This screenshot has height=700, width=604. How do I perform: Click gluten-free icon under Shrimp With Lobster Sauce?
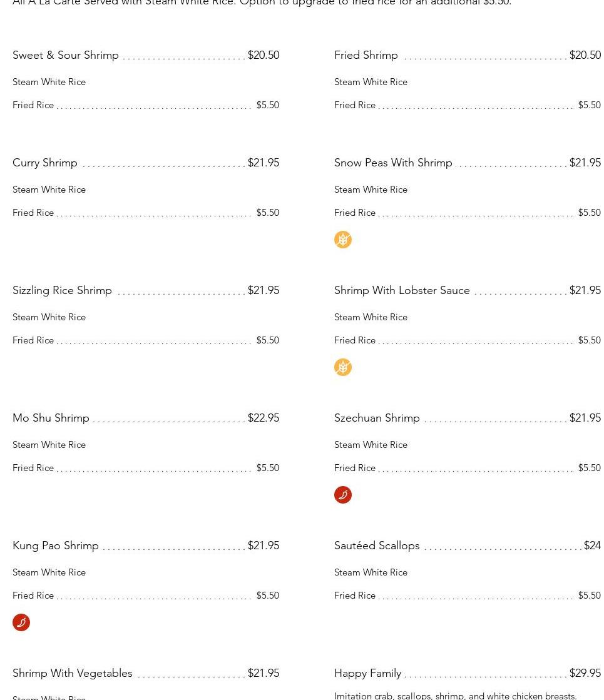[343, 367]
